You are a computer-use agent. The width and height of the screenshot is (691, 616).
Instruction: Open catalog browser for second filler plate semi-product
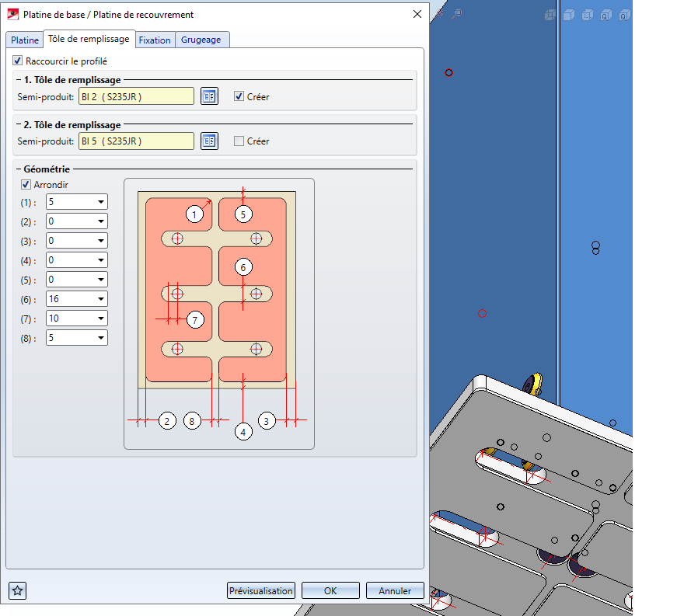click(x=209, y=141)
